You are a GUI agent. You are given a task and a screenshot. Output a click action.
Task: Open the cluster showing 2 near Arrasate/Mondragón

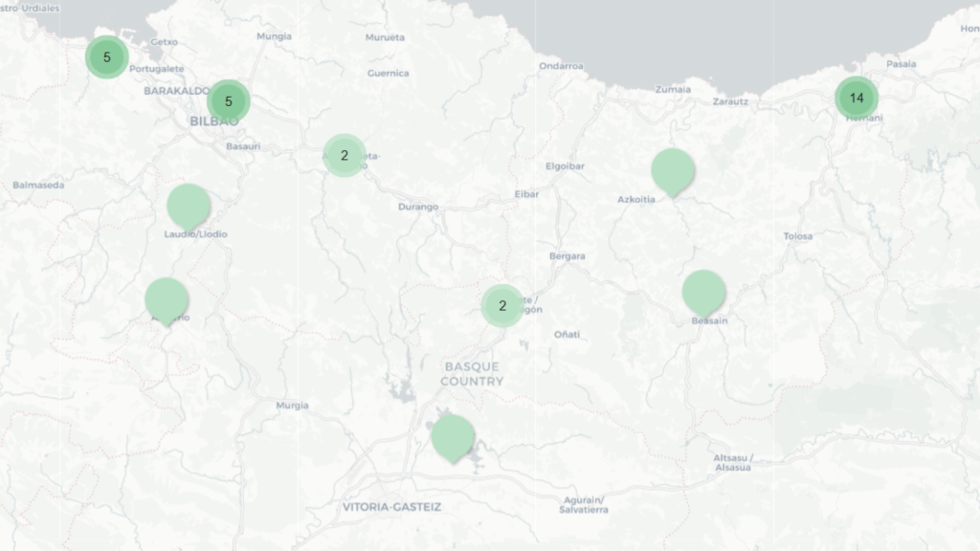501,305
